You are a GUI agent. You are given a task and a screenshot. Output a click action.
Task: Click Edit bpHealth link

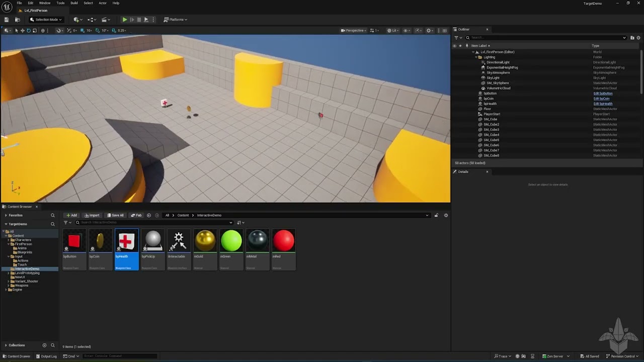(603, 104)
